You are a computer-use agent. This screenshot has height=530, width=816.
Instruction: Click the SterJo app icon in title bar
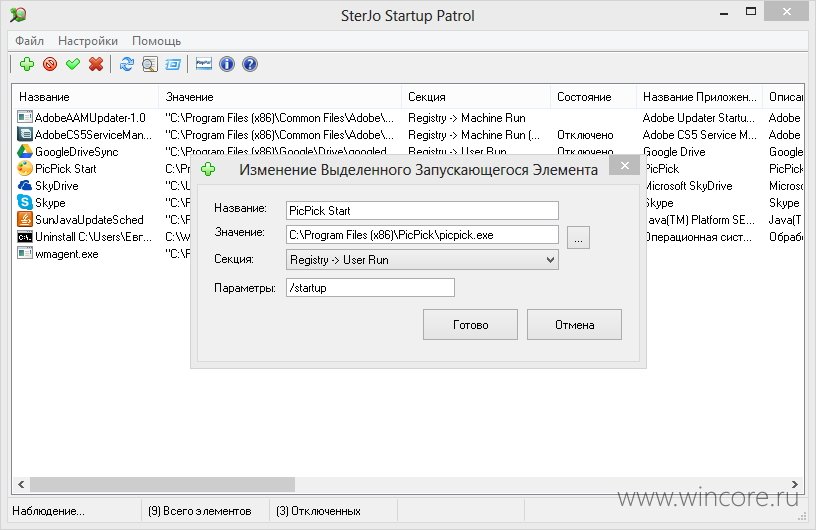18,15
